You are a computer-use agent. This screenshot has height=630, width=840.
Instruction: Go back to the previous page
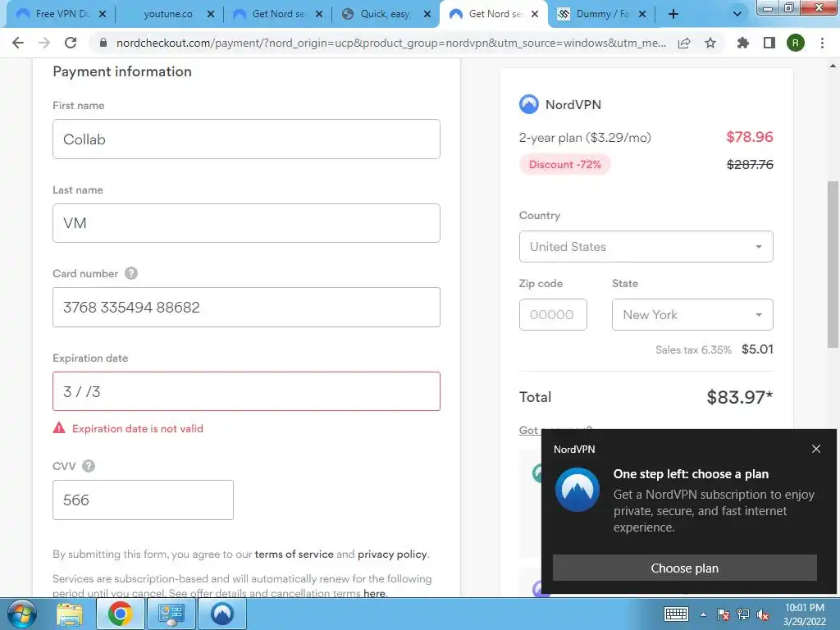(x=18, y=43)
